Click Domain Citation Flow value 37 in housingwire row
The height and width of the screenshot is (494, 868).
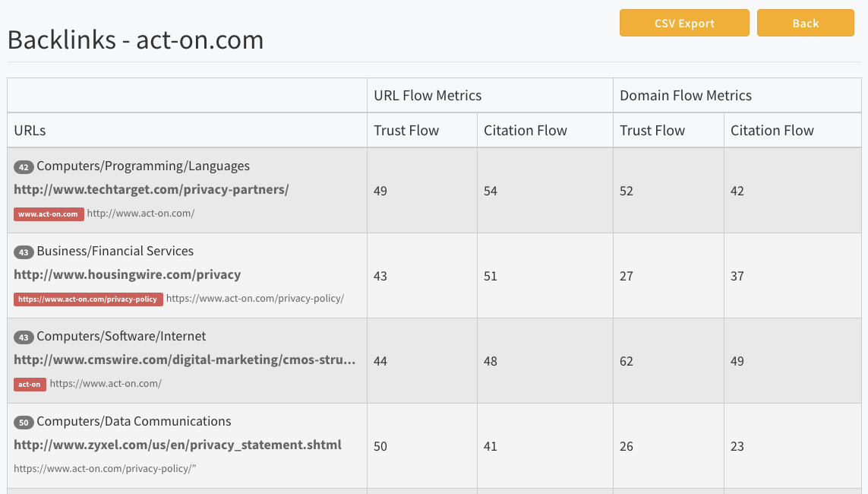click(737, 277)
